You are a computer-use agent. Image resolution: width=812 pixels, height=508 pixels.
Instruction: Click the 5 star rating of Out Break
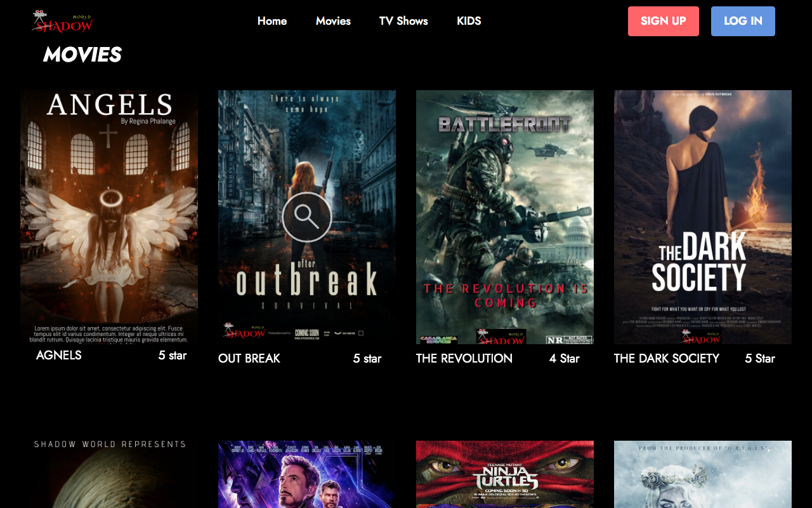click(x=367, y=358)
